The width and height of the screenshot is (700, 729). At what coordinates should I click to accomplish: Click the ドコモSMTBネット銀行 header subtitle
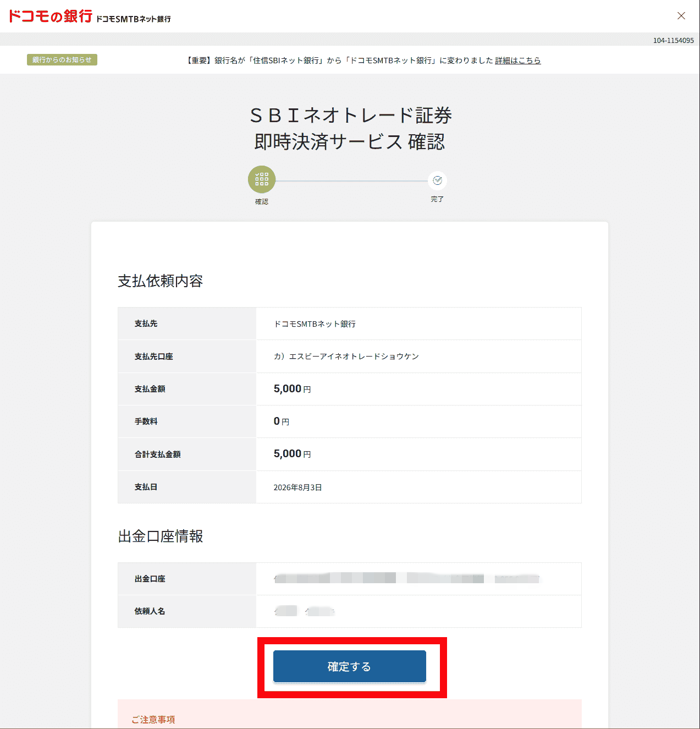134,19
